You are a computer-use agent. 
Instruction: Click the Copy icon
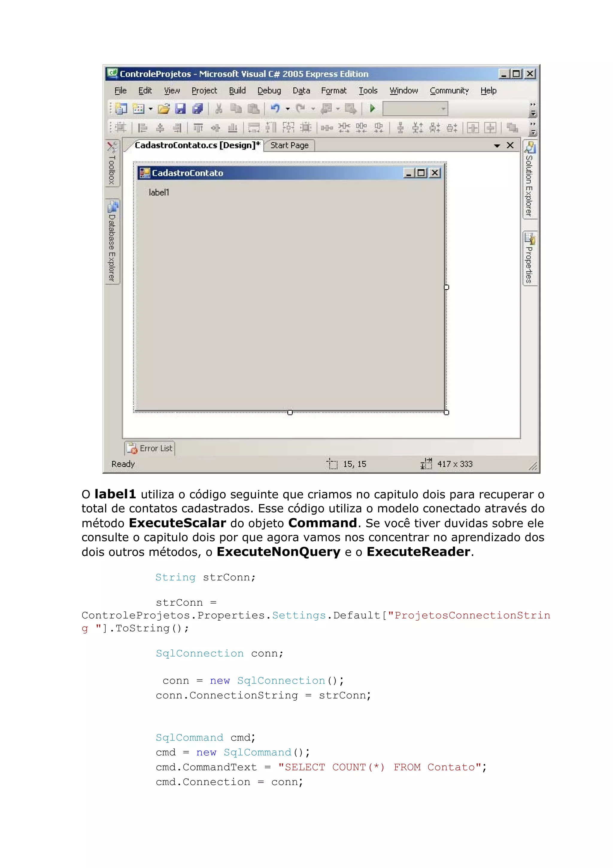click(236, 109)
